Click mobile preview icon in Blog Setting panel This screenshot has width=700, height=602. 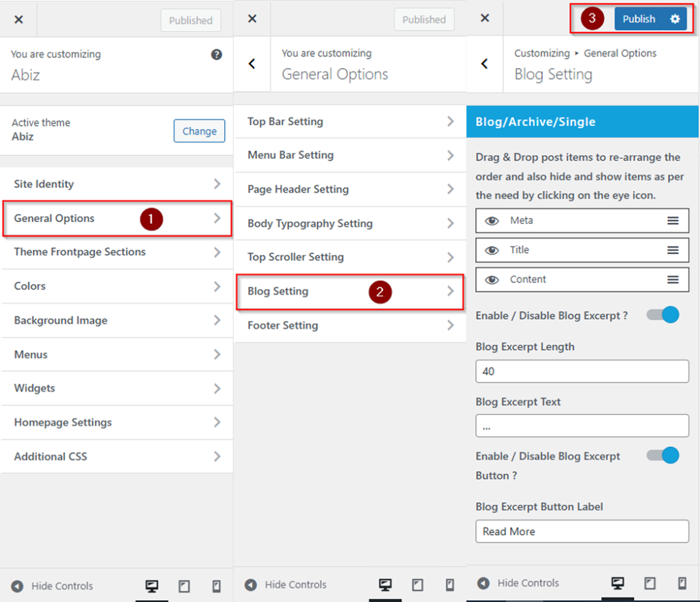click(682, 584)
